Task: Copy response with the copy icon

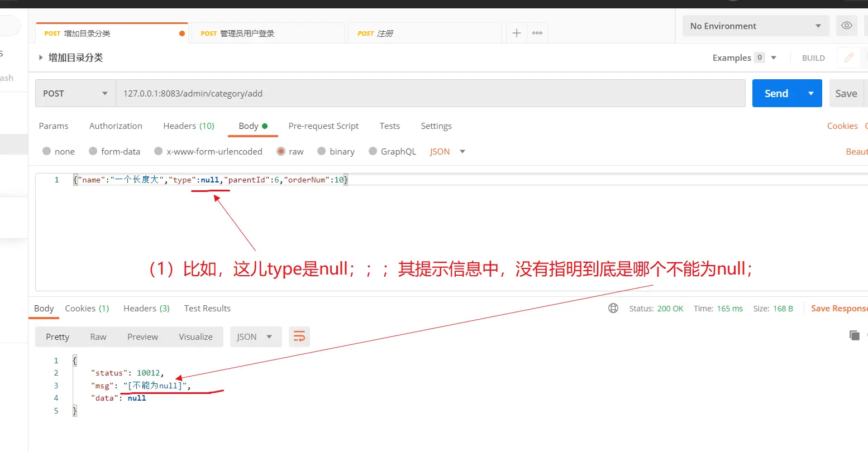Action: tap(854, 335)
